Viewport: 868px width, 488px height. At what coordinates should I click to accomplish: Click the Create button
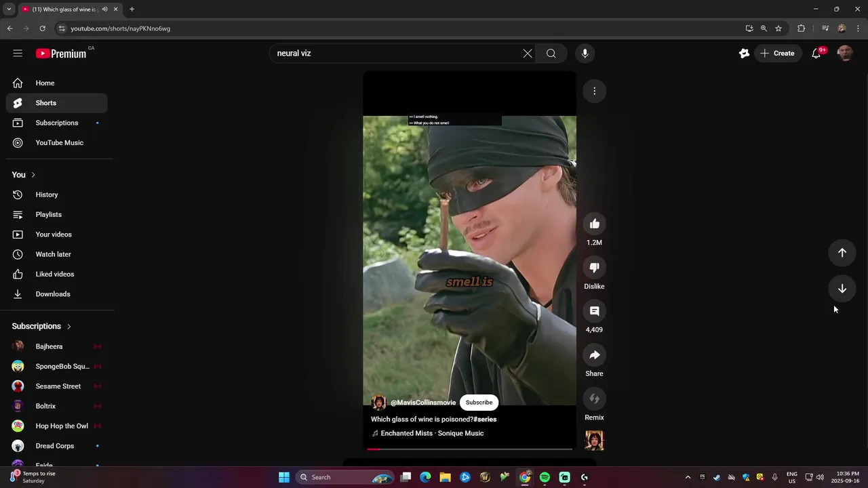coord(777,54)
